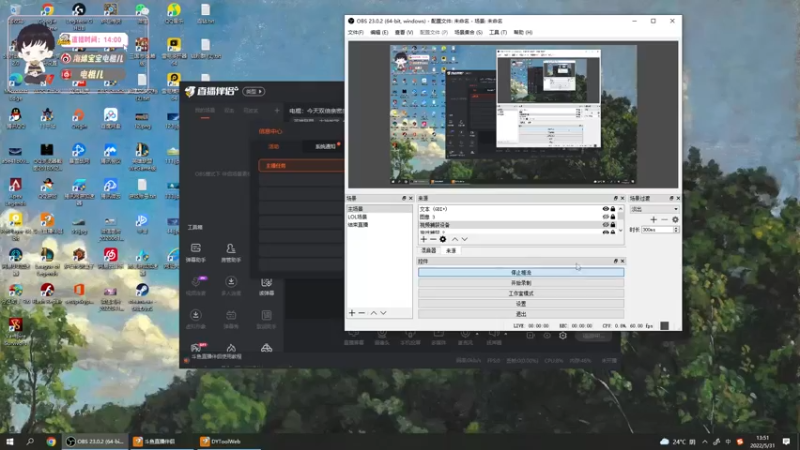800x450 pixels.
Task: Open the settings gear in Douyu companion bottom bar
Action: coord(563,336)
